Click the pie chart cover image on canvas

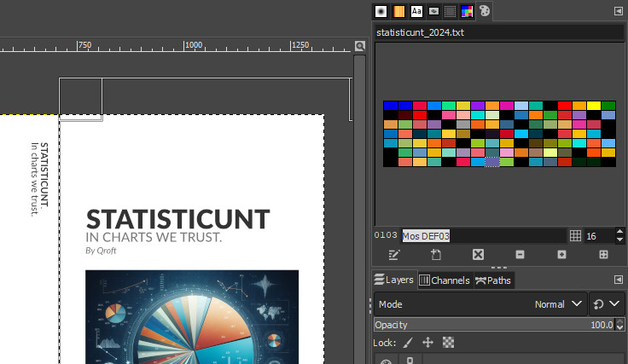tap(192, 317)
